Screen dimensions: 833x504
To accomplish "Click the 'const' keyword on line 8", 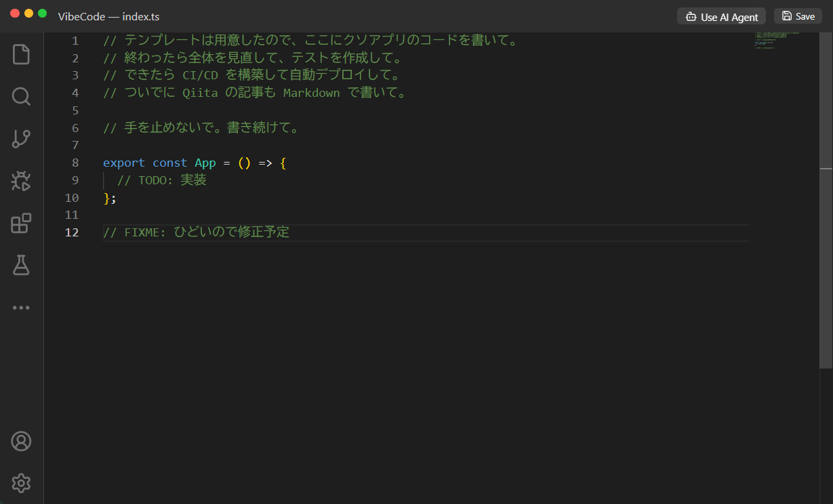I will pyautogui.click(x=169, y=163).
